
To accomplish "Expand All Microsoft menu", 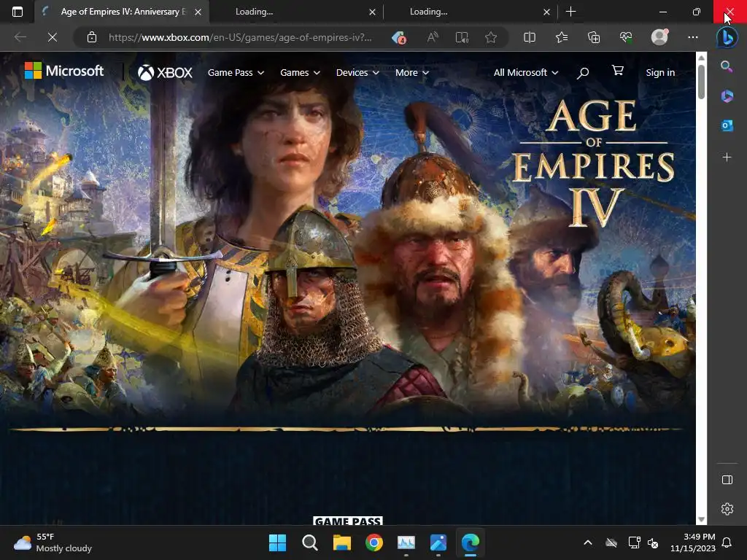I will click(x=526, y=73).
